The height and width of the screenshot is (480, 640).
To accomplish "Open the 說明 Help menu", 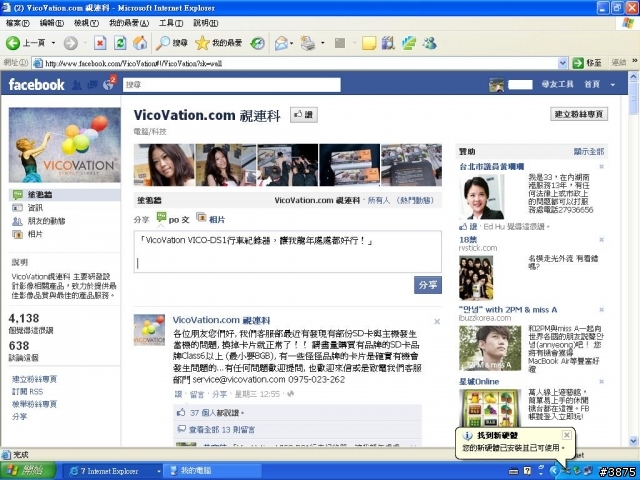I will click(x=205, y=23).
